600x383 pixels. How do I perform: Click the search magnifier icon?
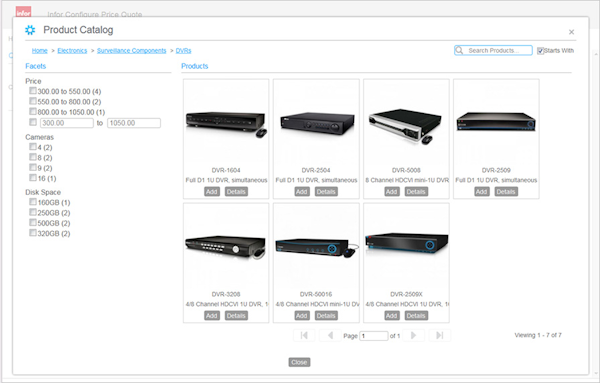pyautogui.click(x=460, y=50)
